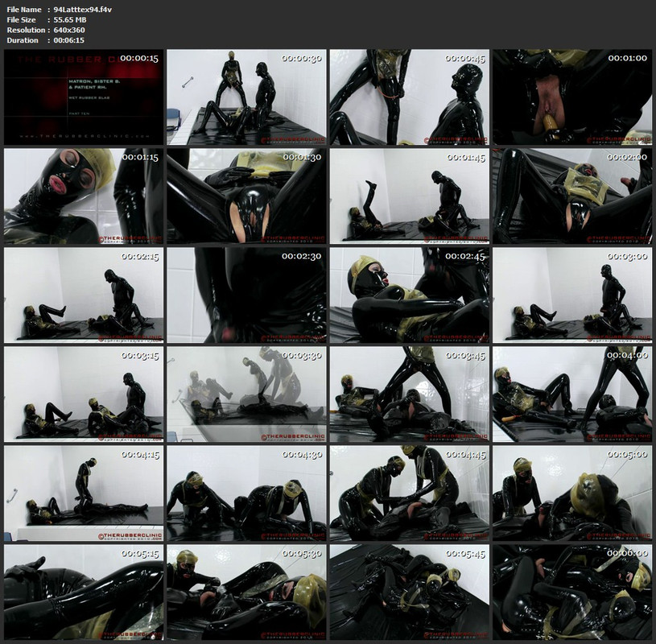The width and height of the screenshot is (656, 644).
Task: Select the frame stamped 00:00:45
Action: coord(410,97)
